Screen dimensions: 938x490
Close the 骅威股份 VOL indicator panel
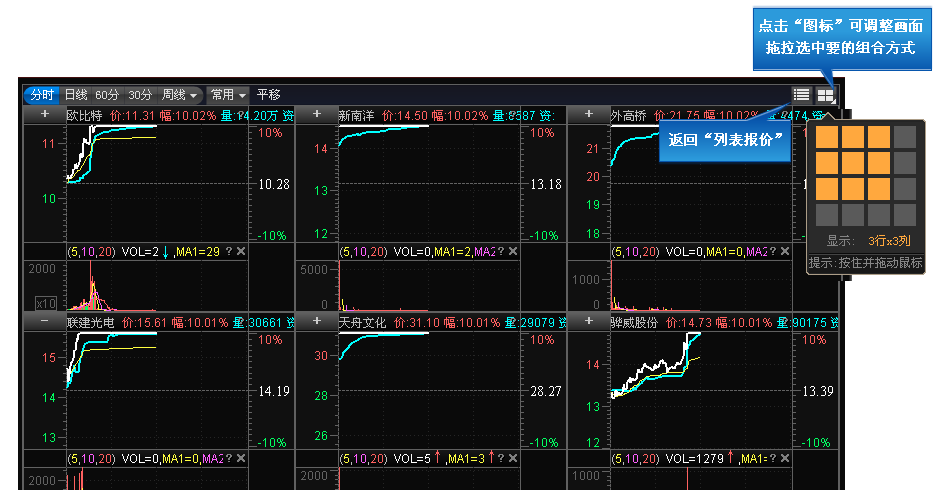785,458
